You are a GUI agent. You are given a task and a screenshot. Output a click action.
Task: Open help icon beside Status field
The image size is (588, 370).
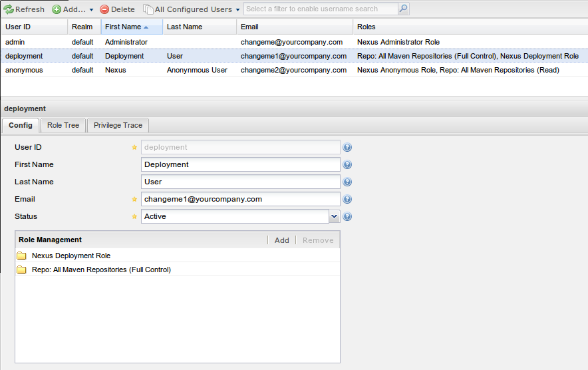[x=347, y=216]
